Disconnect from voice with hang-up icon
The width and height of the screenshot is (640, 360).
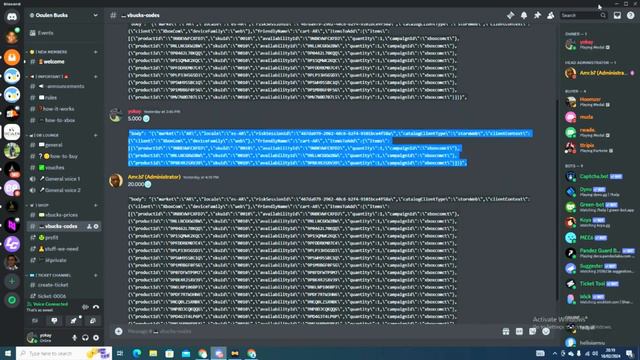[96, 307]
